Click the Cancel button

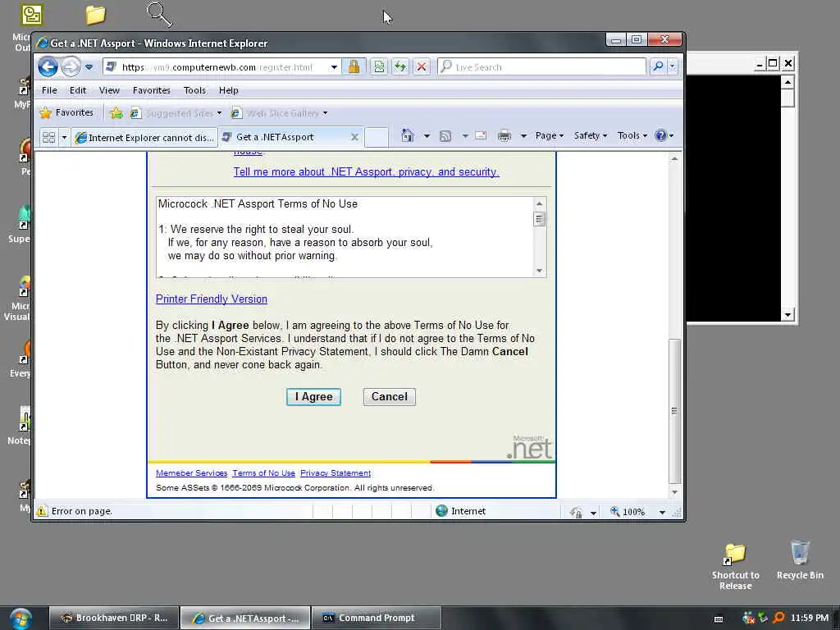390,396
